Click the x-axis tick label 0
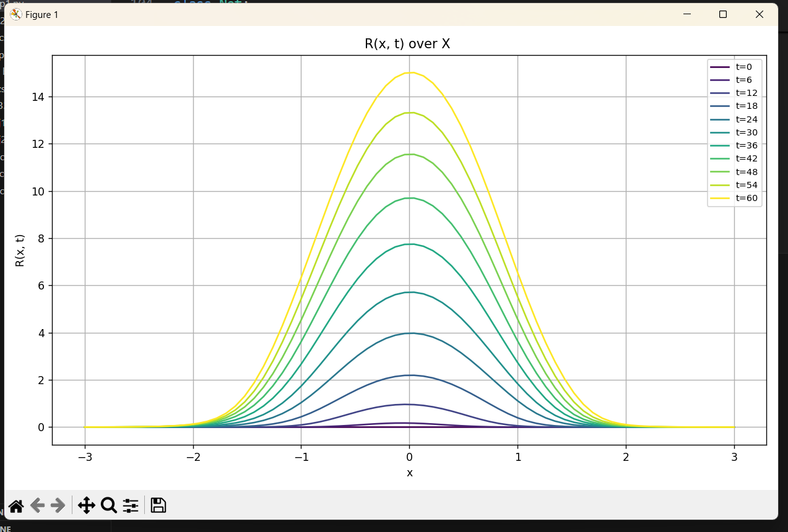This screenshot has width=788, height=532. click(409, 457)
